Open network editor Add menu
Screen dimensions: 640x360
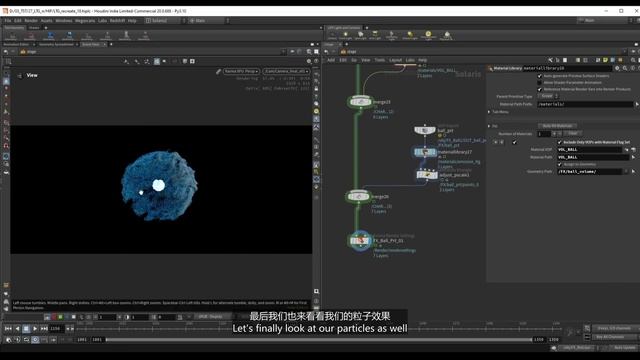(331, 60)
